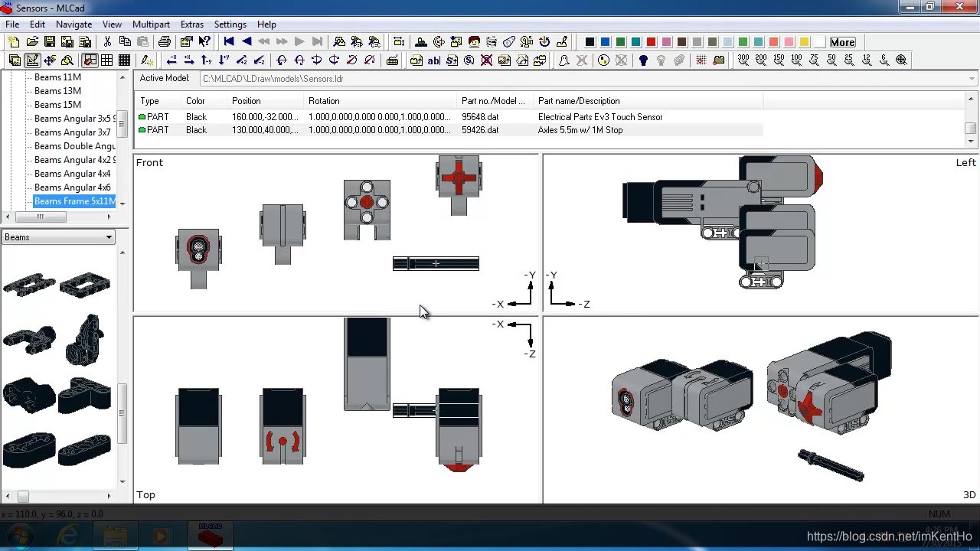980x551 pixels.
Task: Click the parts tree scroll-up arrow
Action: coord(122,77)
